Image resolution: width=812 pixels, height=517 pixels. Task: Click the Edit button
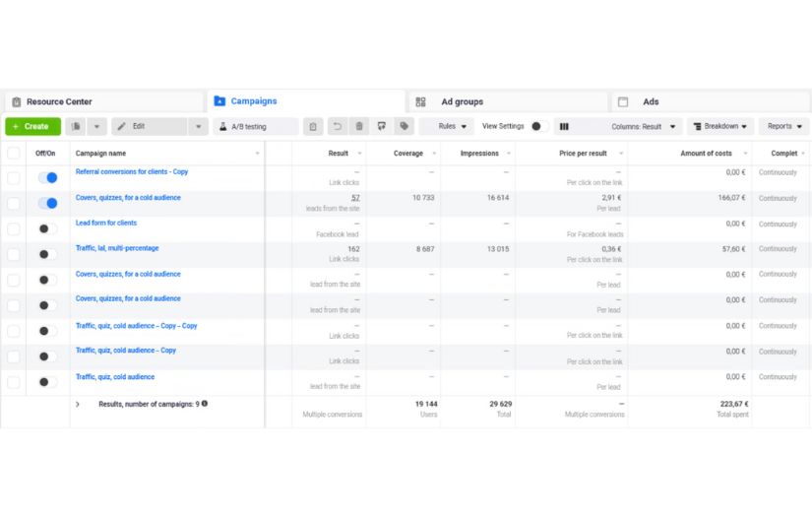tap(150, 126)
